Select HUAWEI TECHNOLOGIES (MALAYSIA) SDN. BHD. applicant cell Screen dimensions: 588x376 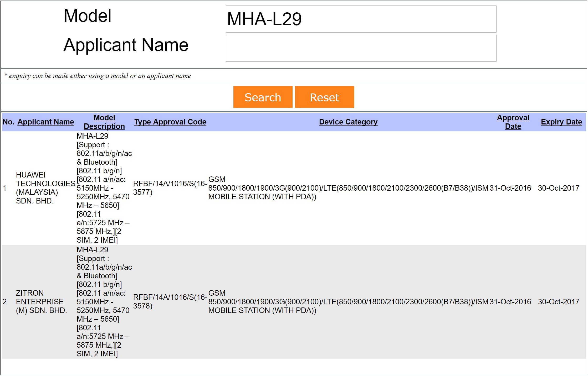pos(45,188)
